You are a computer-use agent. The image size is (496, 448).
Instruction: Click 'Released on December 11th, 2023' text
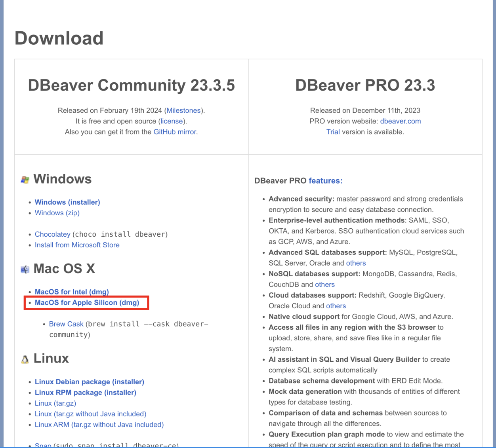(x=365, y=110)
